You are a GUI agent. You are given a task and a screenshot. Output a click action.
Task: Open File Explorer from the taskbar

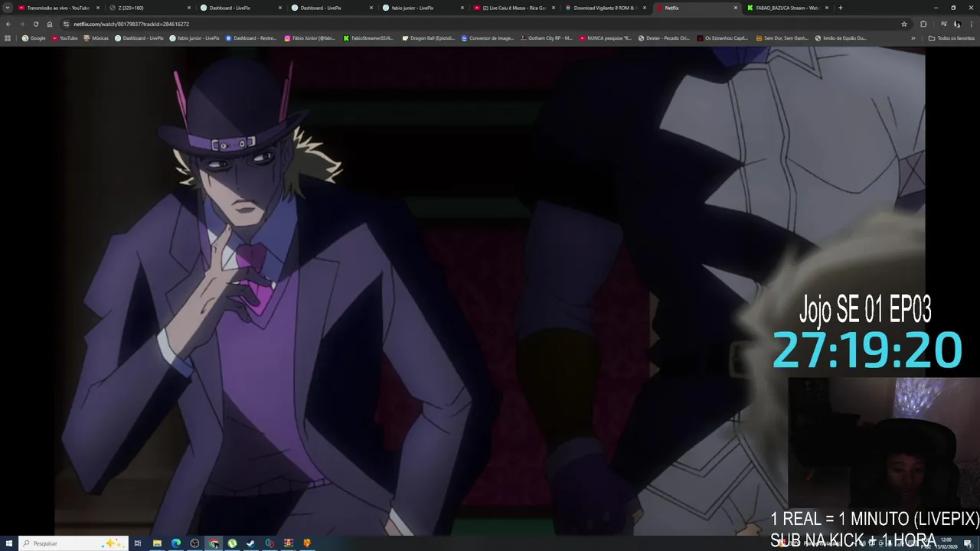click(x=157, y=543)
